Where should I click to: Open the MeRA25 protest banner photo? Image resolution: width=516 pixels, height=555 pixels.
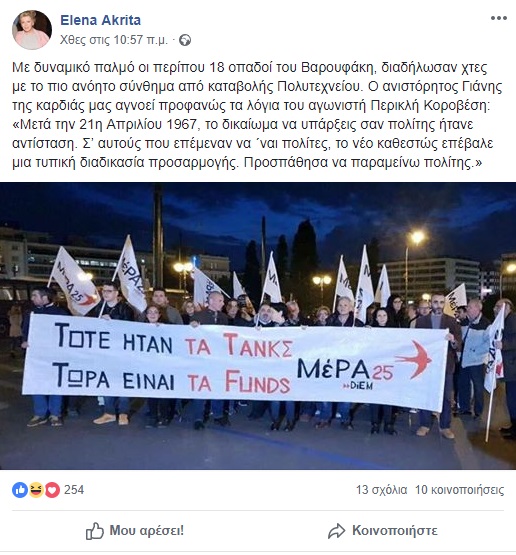click(x=258, y=326)
